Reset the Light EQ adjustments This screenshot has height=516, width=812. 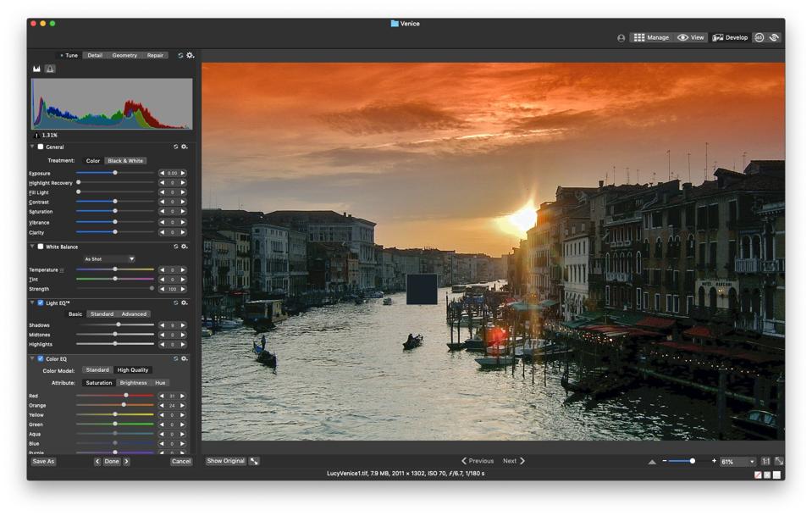coord(176,302)
